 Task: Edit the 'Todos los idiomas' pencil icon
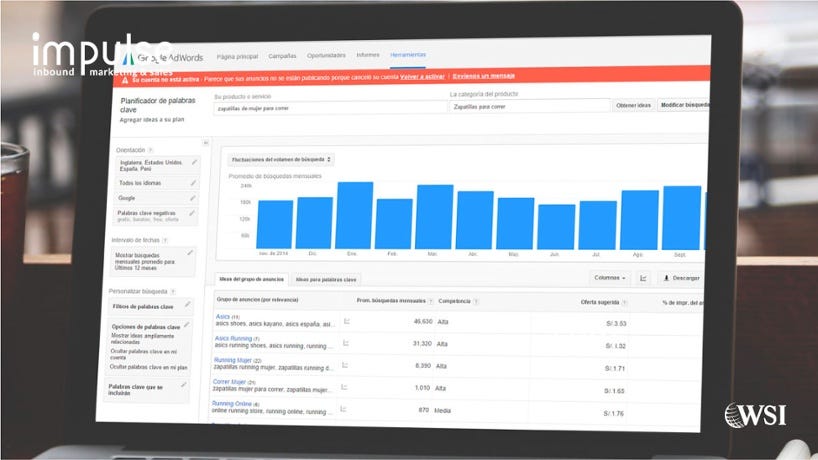(193, 183)
